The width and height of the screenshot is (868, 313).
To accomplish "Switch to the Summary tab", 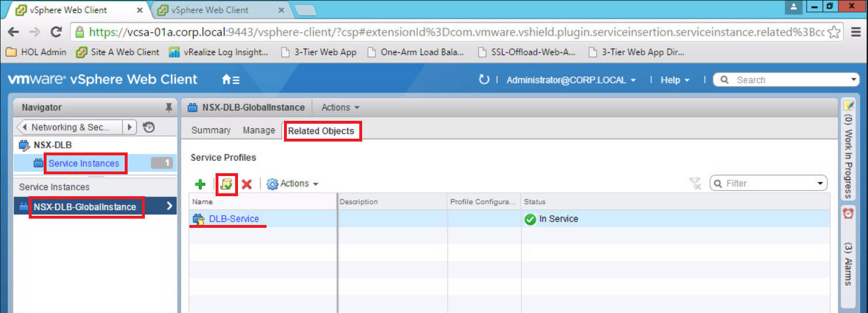I will 211,131.
